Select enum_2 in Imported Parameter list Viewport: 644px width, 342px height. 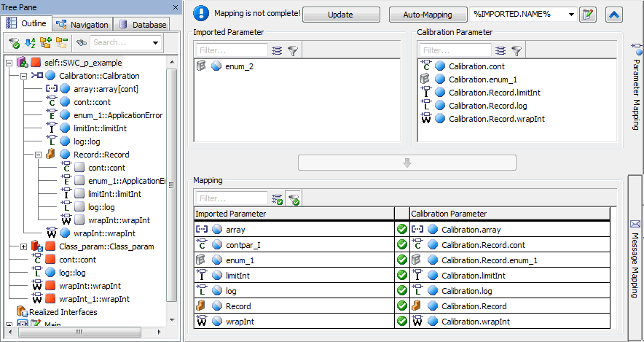[x=239, y=66]
